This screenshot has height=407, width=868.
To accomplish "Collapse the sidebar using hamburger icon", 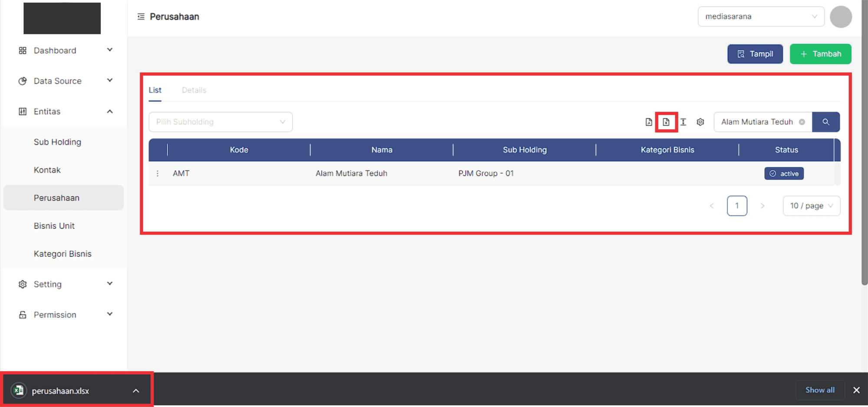I will [141, 17].
